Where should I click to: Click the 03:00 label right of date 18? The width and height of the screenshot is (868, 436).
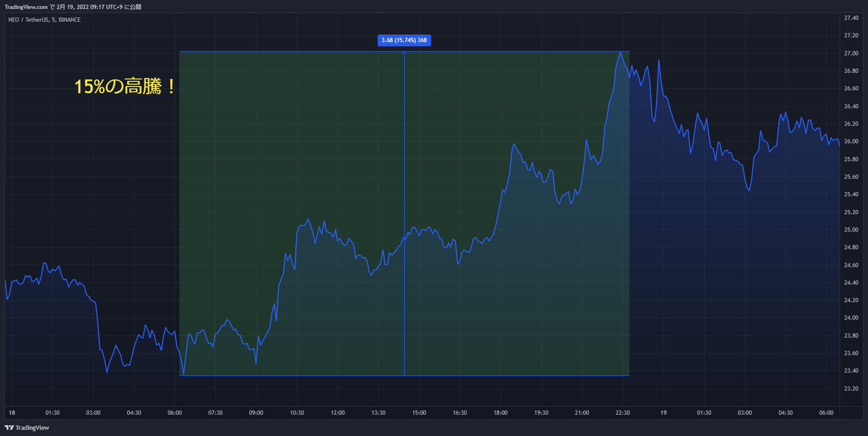(93, 413)
